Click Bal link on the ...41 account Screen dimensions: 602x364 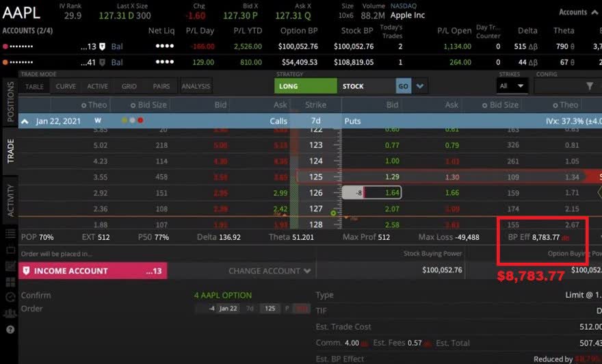[x=117, y=62]
